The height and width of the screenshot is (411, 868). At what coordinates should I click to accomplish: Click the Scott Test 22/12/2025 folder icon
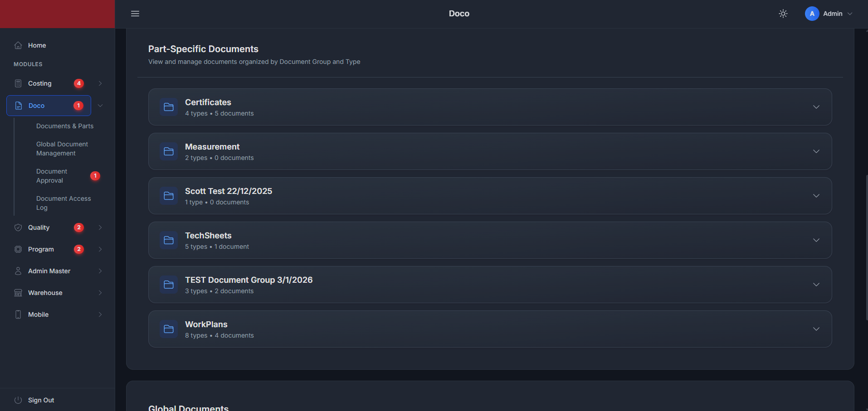pyautogui.click(x=169, y=196)
